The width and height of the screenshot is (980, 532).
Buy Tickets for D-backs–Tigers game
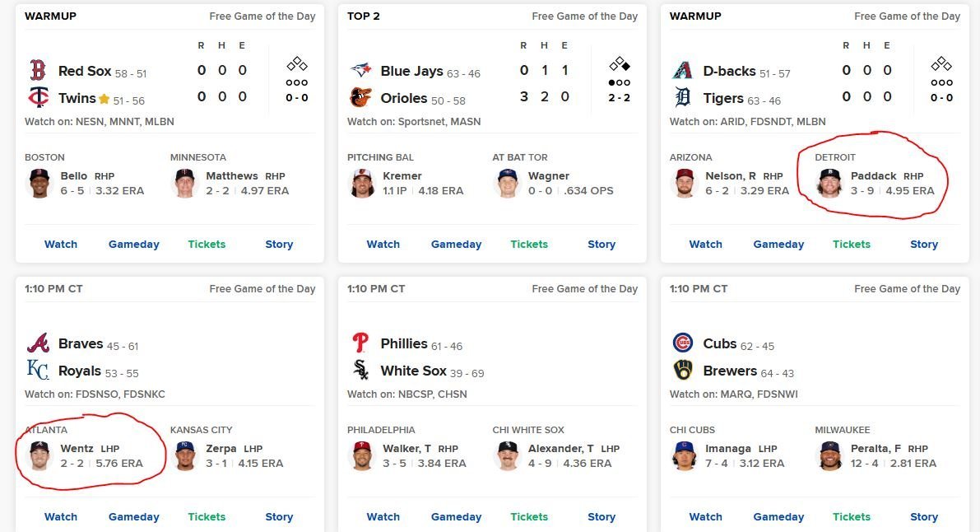click(x=851, y=244)
